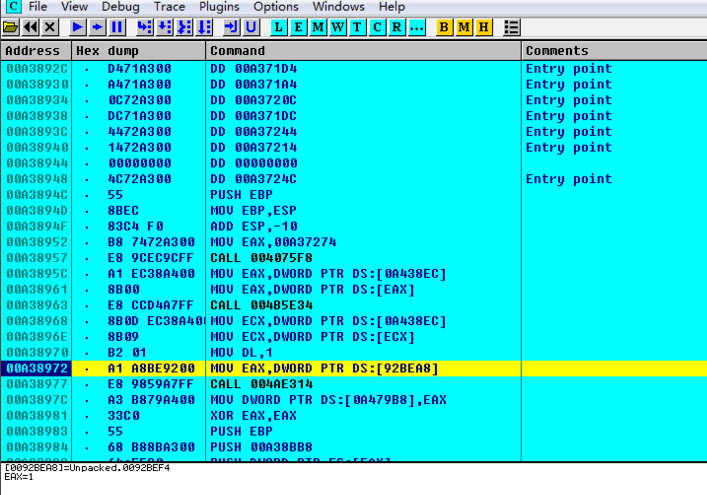The image size is (707, 495).
Task: Pause execution with the pause icon
Action: point(117,28)
